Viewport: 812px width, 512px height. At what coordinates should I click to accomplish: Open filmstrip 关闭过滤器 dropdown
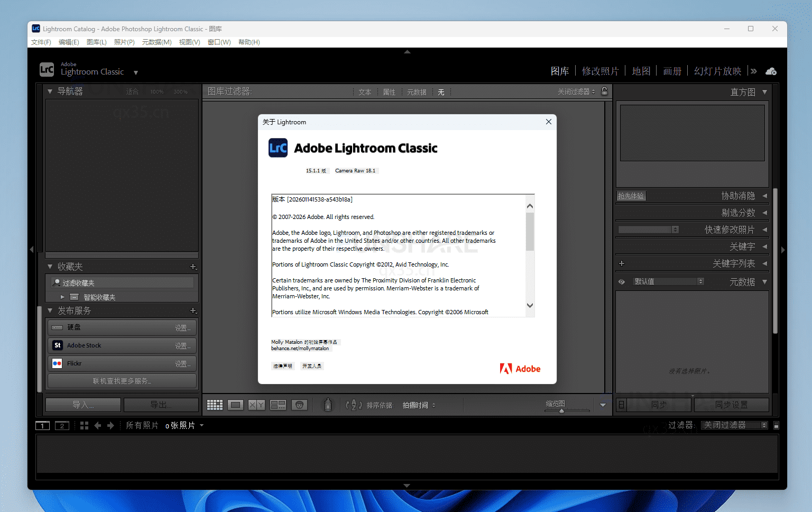[x=734, y=425]
